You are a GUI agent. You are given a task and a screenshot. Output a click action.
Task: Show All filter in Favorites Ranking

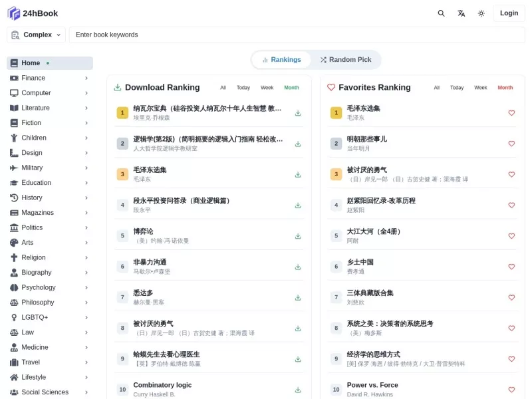pyautogui.click(x=437, y=88)
